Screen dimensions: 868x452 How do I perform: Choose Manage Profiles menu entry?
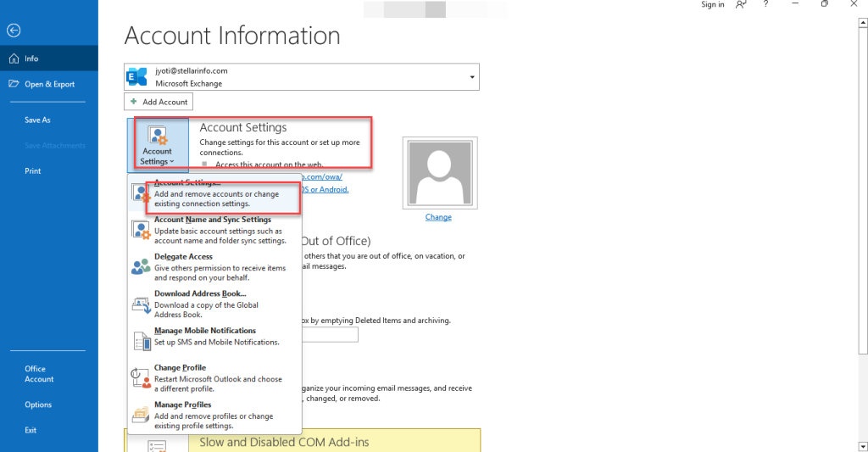click(x=214, y=415)
